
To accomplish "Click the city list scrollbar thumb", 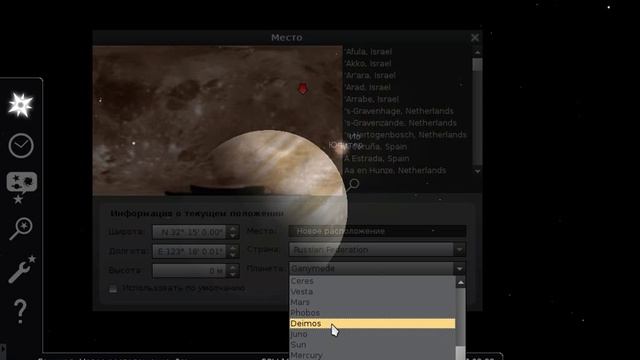I will (x=477, y=64).
